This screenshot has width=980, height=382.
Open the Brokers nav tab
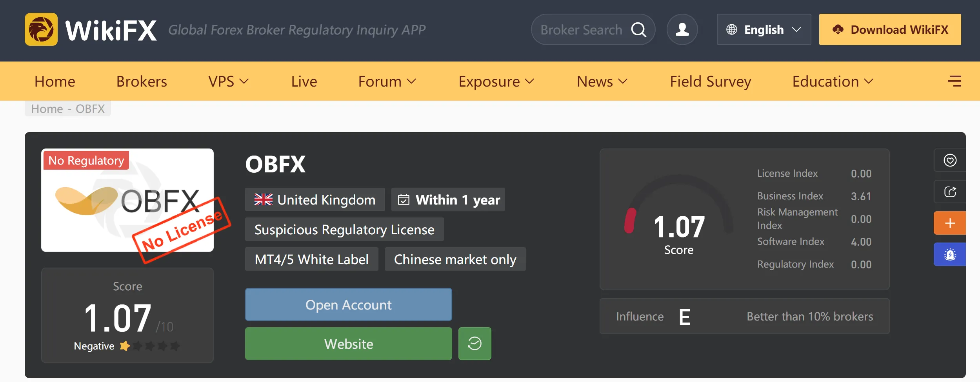point(142,81)
